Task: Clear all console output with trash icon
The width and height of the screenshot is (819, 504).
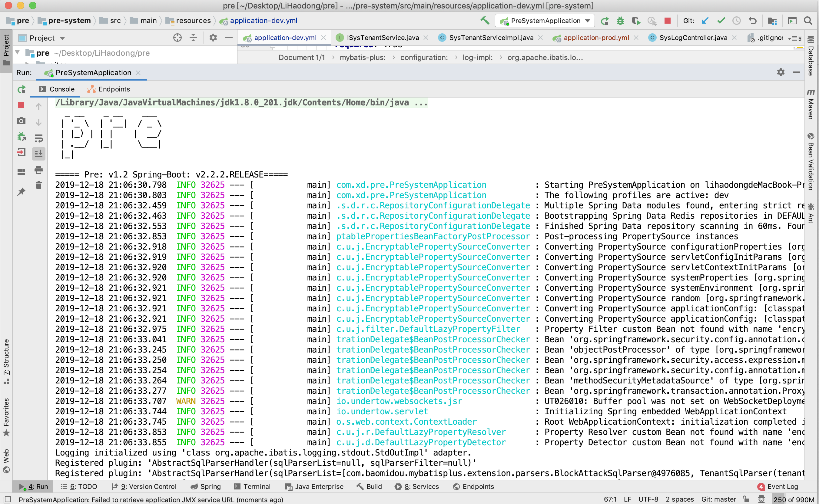Action: (x=39, y=185)
